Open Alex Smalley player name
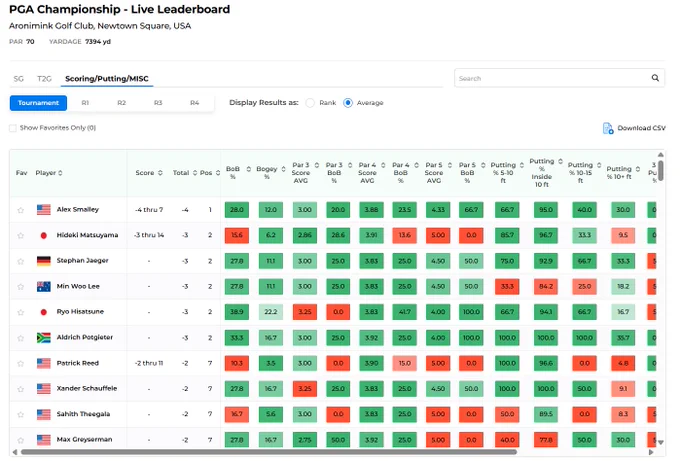680x461 pixels. 78,209
